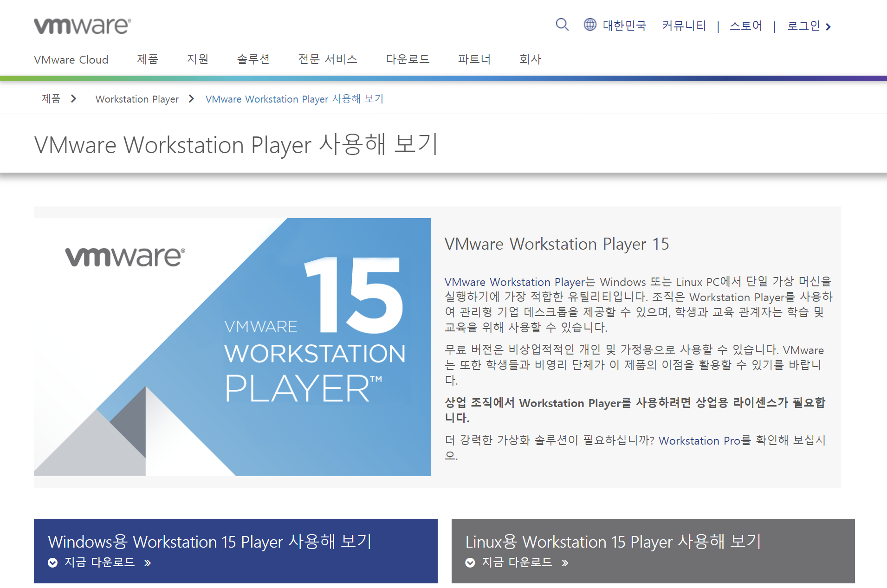Click Windows용 Workstation 15 Player banner title

210,542
